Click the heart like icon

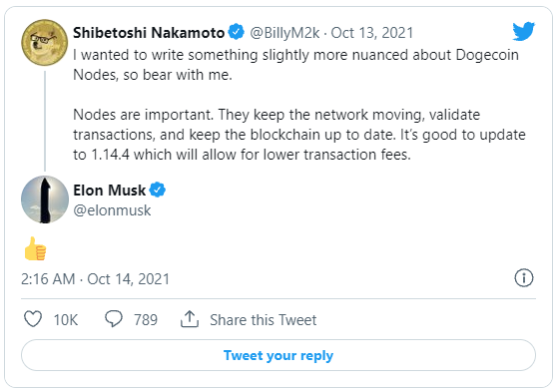(x=33, y=318)
